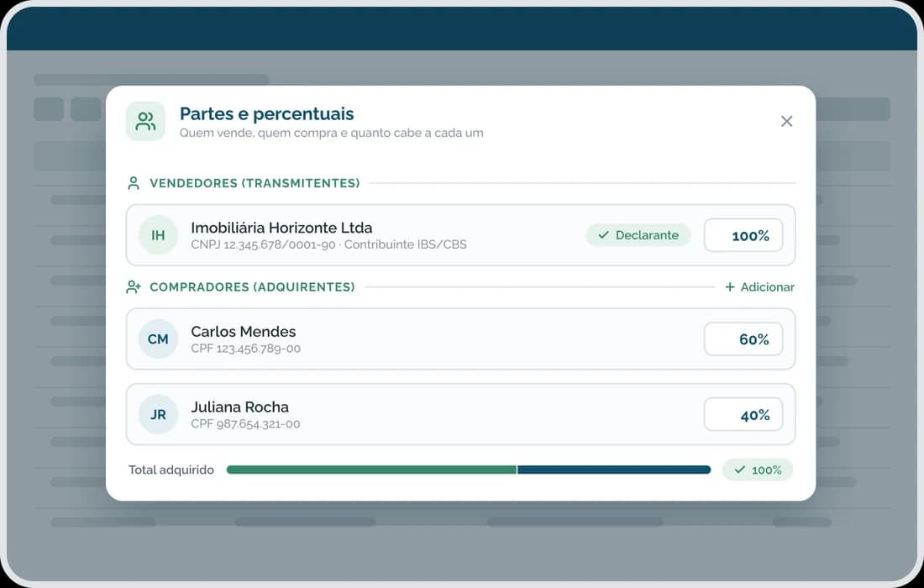
Task: Edit Imobiliária Horizonte's 100% percentage field
Action: tap(743, 235)
